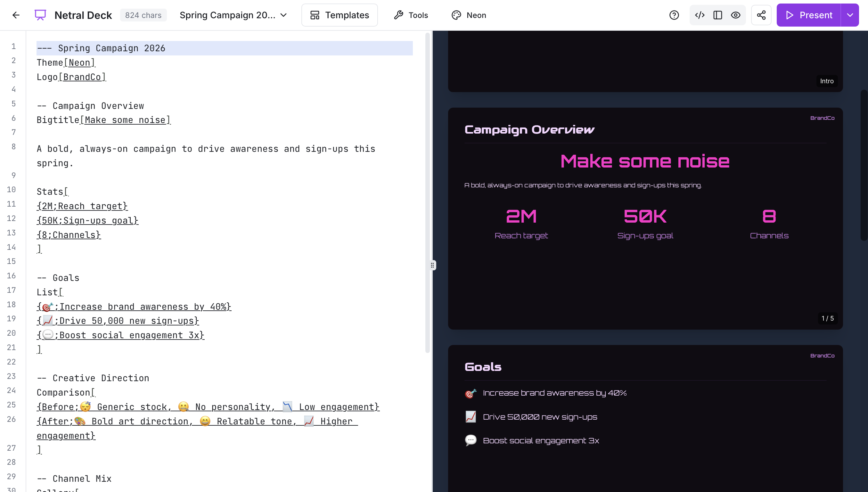Image resolution: width=868 pixels, height=492 pixels.
Task: Switch to split editor-preview layout
Action: (717, 15)
